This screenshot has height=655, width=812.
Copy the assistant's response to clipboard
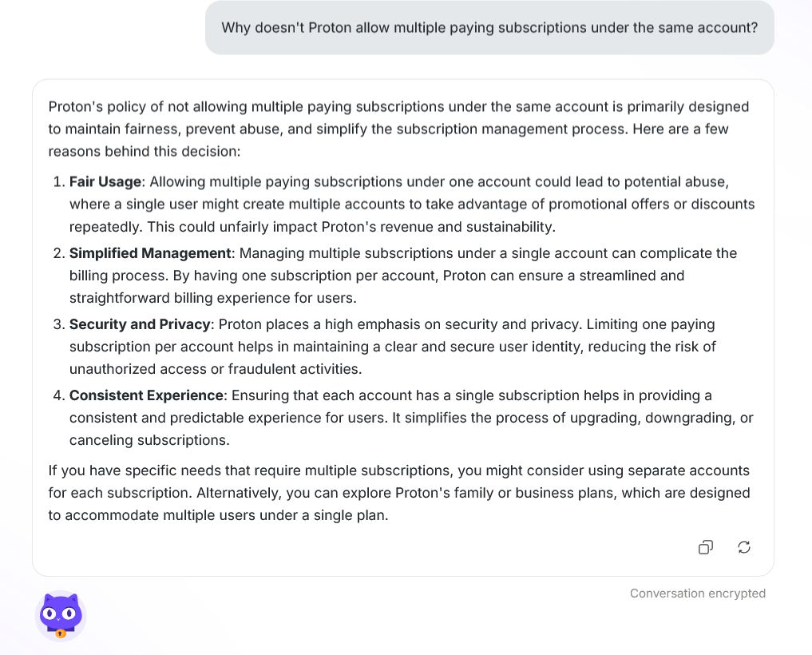(x=705, y=547)
